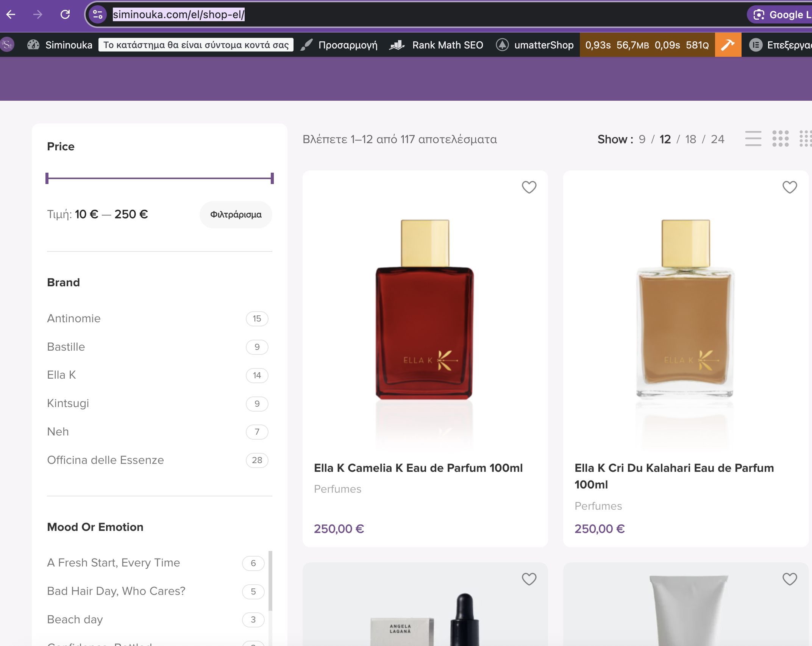Open the Siminouka dashboard menu

tap(60, 45)
